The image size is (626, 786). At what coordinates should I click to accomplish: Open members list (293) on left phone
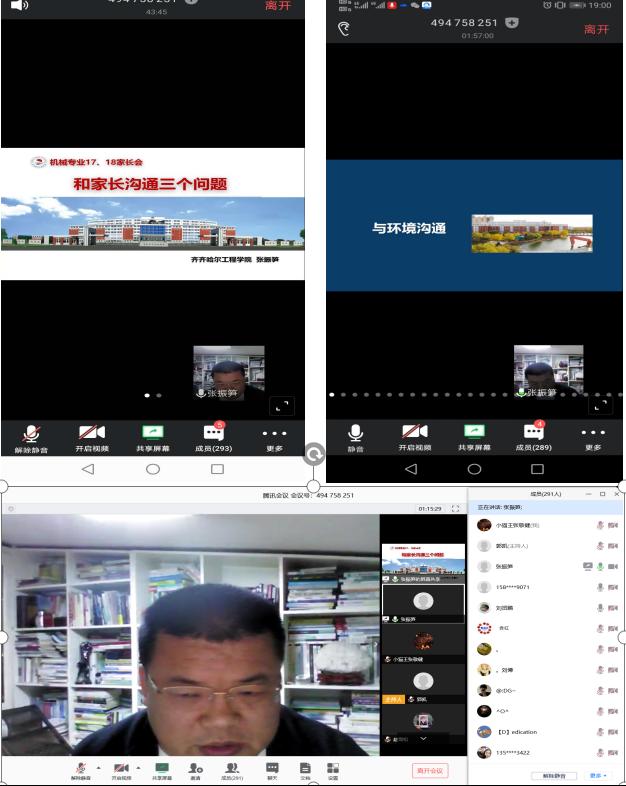point(213,436)
